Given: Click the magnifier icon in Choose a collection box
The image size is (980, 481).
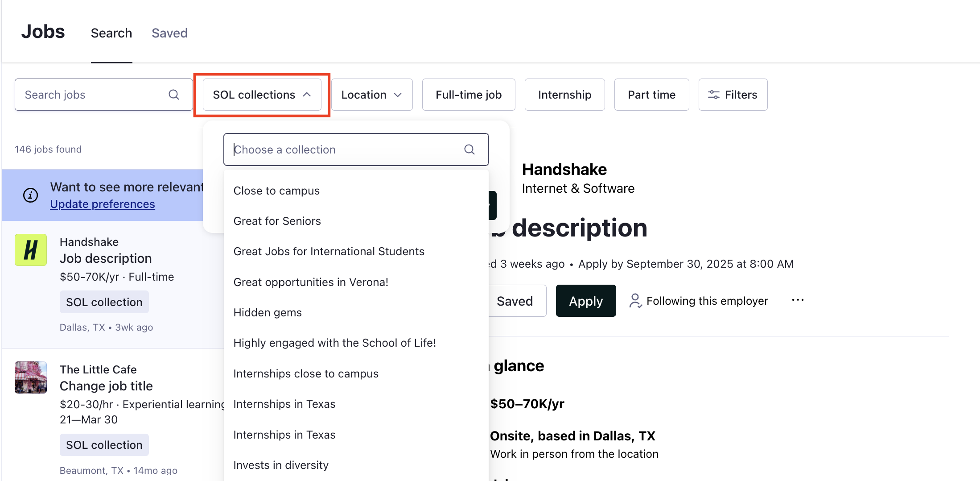Looking at the screenshot, I should coord(469,149).
